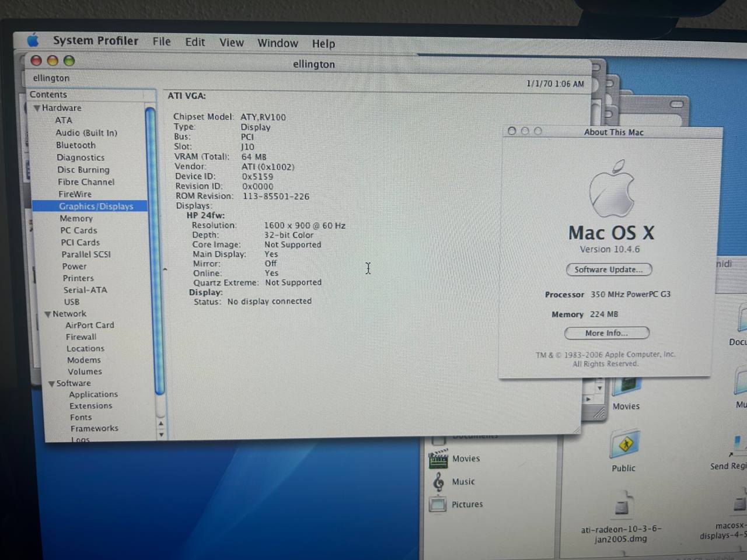Click the blue Contents list scrollbar thumb
The width and height of the screenshot is (747, 560).
[153, 251]
